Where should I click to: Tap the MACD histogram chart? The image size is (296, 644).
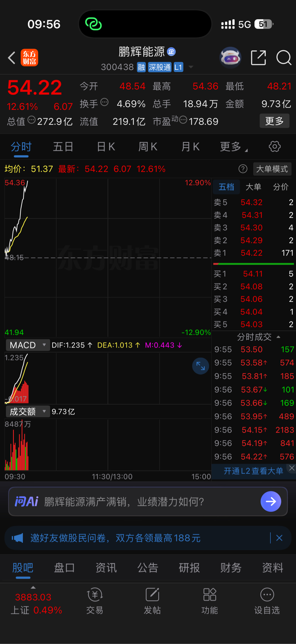(x=108, y=378)
